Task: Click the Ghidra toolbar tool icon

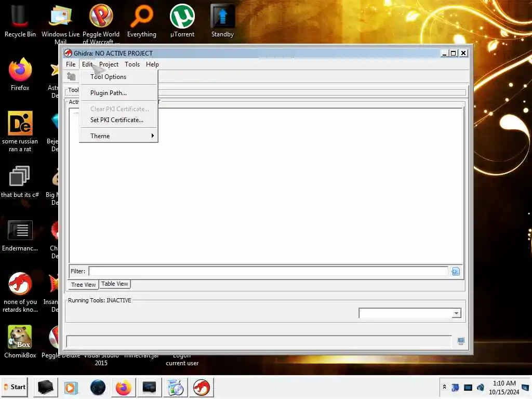Action: coord(71,77)
